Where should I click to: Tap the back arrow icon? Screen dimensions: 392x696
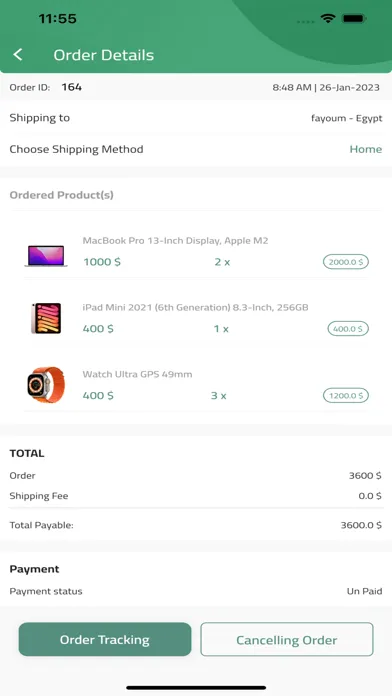coord(18,55)
